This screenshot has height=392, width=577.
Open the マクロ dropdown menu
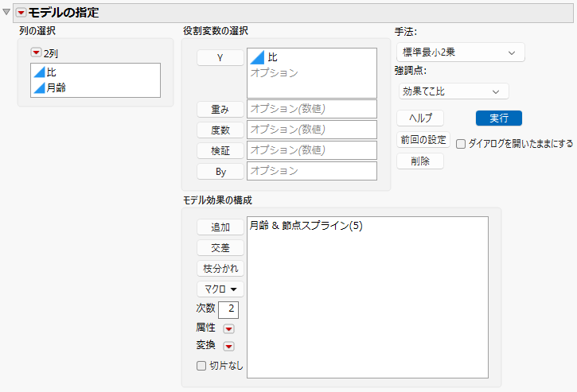click(220, 289)
